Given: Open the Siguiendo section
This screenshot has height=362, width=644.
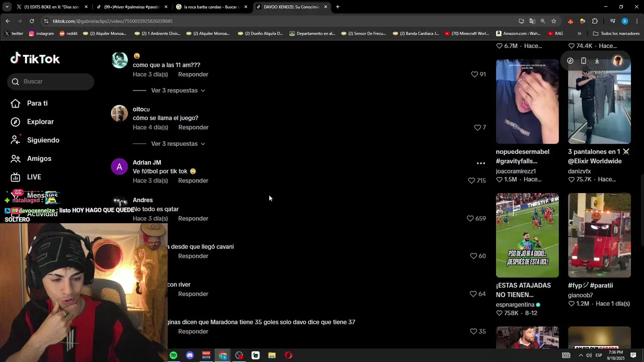Looking at the screenshot, I should (x=43, y=140).
